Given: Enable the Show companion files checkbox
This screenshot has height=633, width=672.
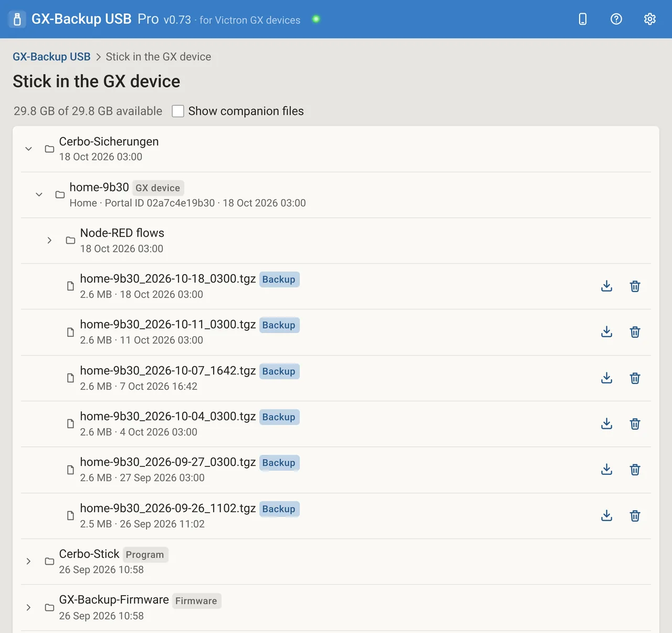Looking at the screenshot, I should pos(178,111).
